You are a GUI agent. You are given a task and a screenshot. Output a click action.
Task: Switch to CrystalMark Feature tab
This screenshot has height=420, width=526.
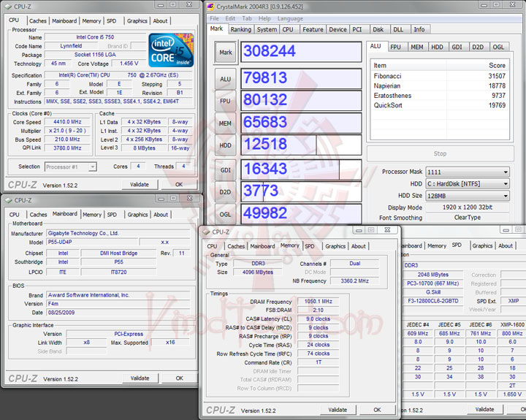coord(313,29)
